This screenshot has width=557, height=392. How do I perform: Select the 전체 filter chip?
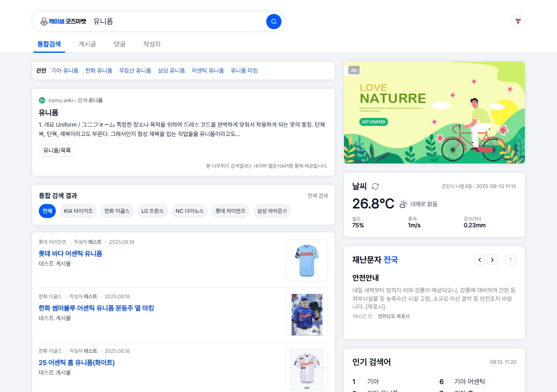pyautogui.click(x=47, y=211)
